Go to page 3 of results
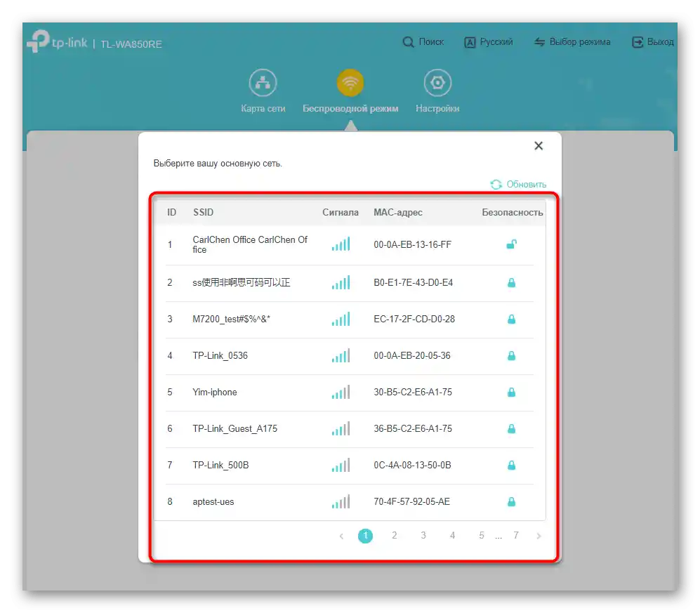The height and width of the screenshot is (613, 700). (423, 535)
